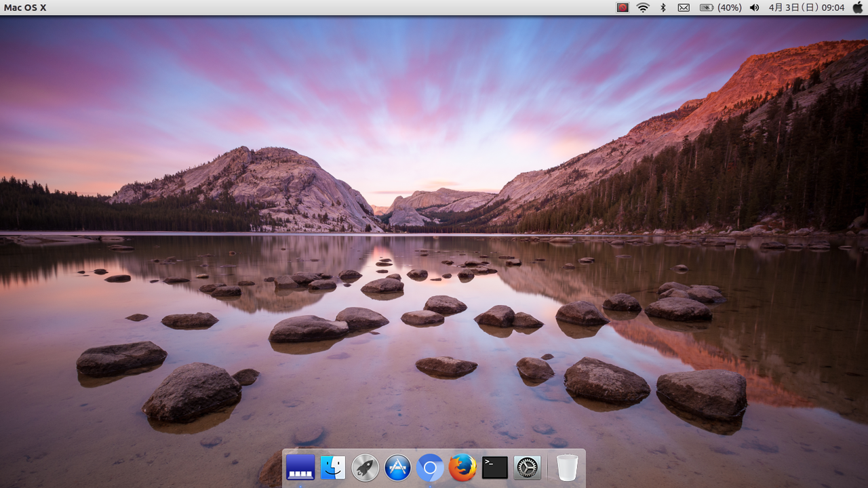Open the Wi-Fi network menu
This screenshot has height=488, width=868.
[x=643, y=7]
